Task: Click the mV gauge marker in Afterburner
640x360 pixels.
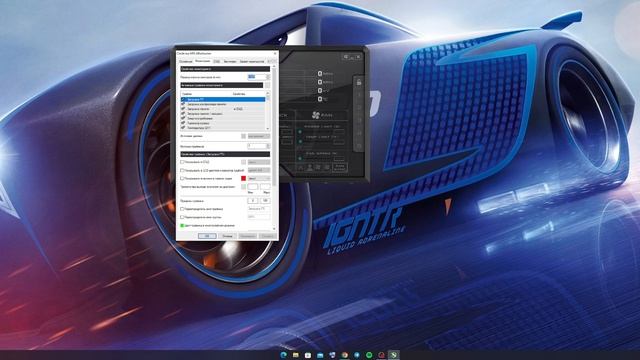Action: pyautogui.click(x=320, y=91)
